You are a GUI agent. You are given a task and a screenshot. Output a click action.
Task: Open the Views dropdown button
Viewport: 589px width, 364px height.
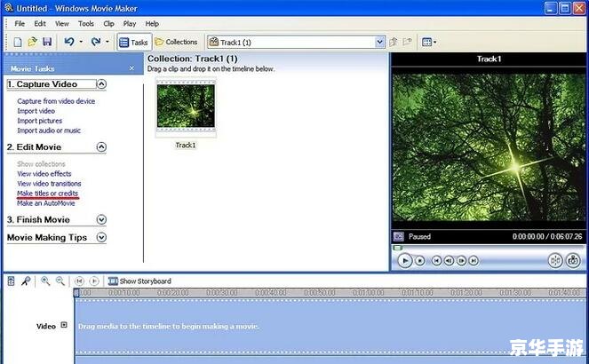coord(429,42)
